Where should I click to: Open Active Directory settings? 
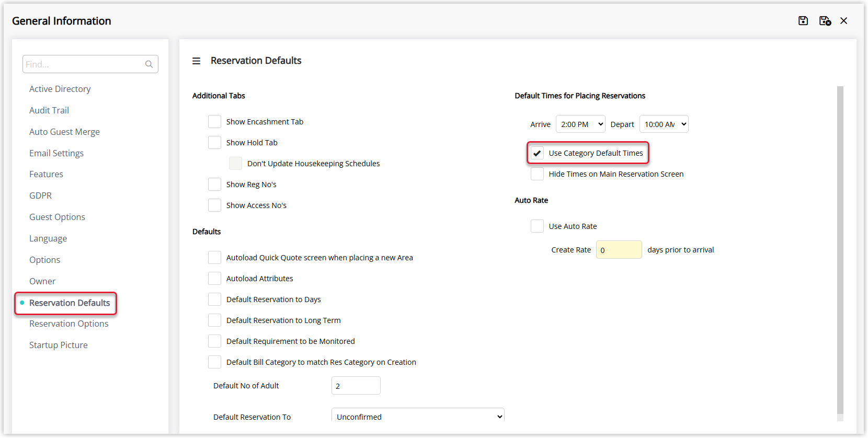(x=60, y=89)
